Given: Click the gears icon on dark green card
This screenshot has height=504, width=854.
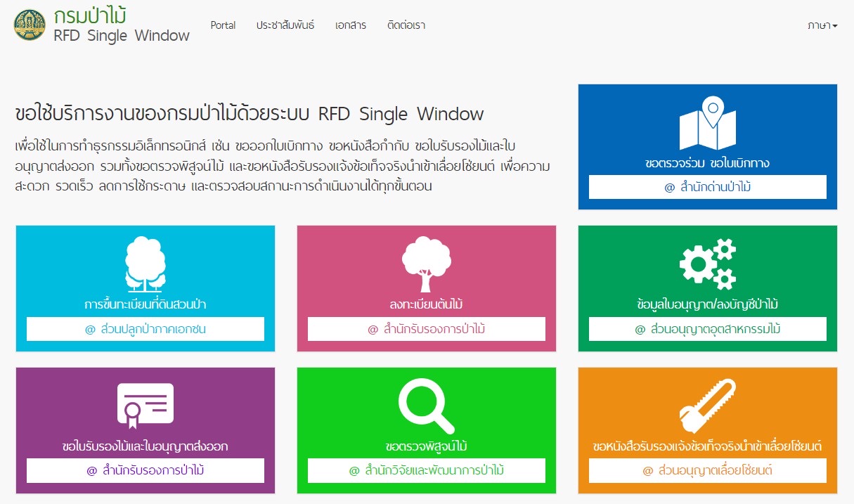Looking at the screenshot, I should tap(708, 264).
